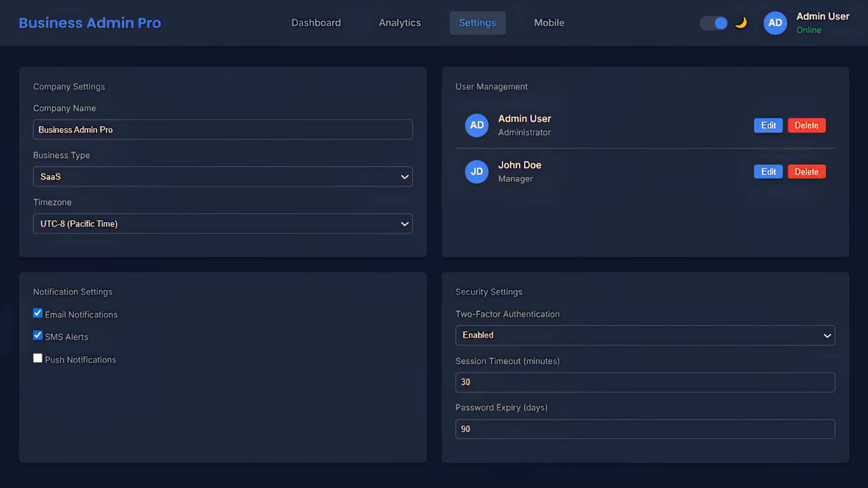The width and height of the screenshot is (868, 488).
Task: Open the Business Type dropdown chevron
Action: (404, 177)
